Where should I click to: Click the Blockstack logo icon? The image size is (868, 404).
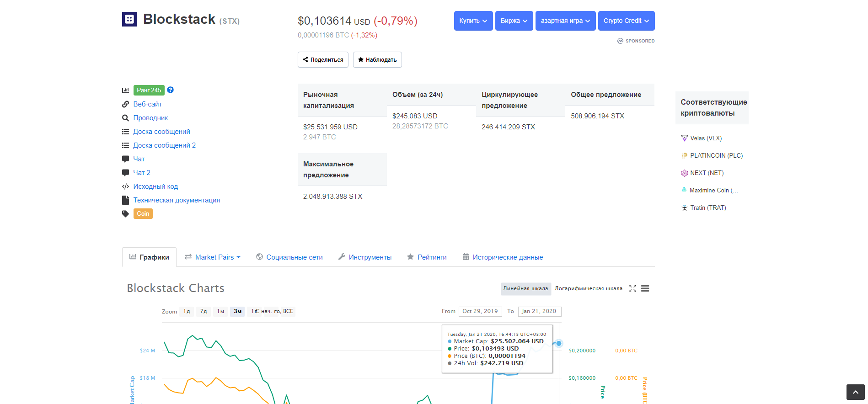129,19
